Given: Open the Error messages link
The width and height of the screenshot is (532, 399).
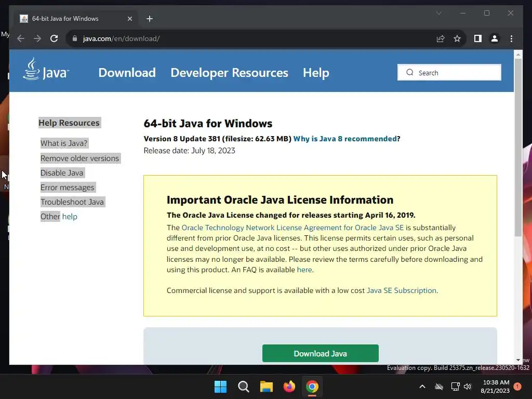Looking at the screenshot, I should (x=67, y=187).
